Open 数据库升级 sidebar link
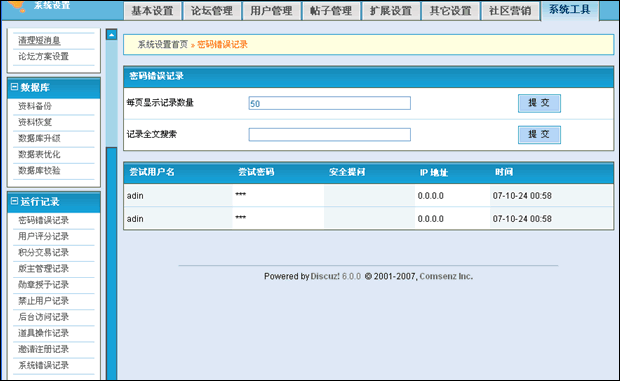The image size is (620, 381). [x=39, y=138]
